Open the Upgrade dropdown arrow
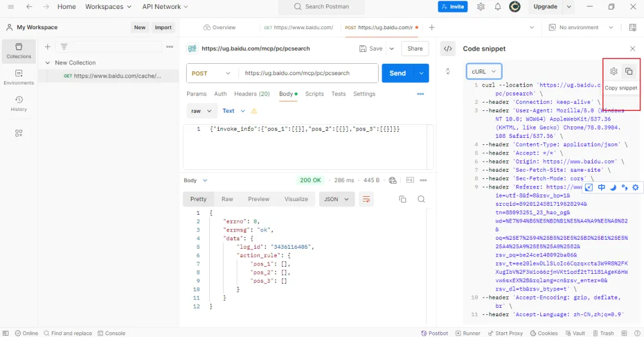The width and height of the screenshot is (644, 337). pos(569,7)
